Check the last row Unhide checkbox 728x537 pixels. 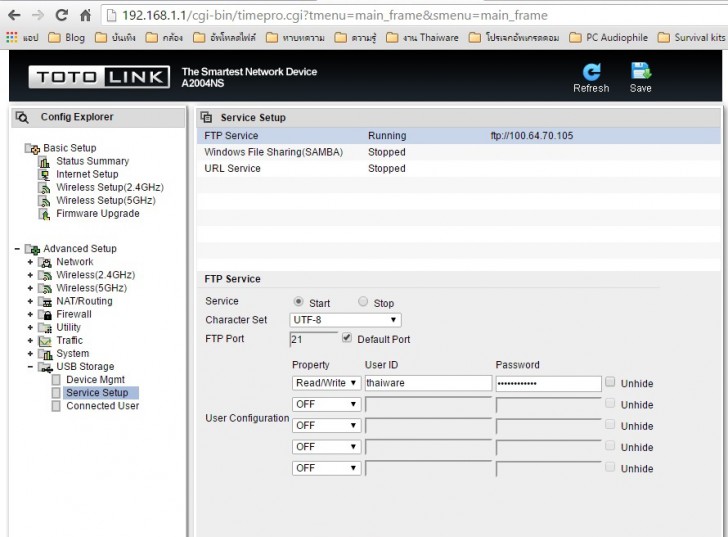click(610, 467)
